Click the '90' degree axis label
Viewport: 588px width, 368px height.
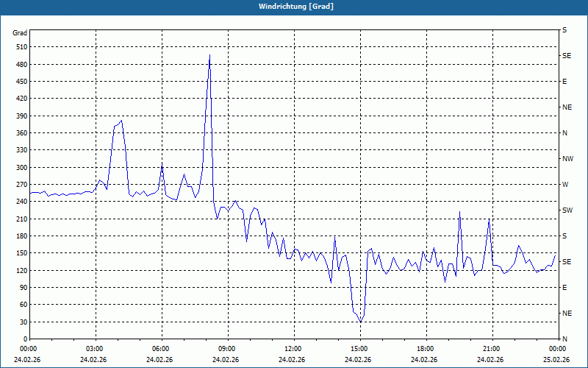point(24,288)
